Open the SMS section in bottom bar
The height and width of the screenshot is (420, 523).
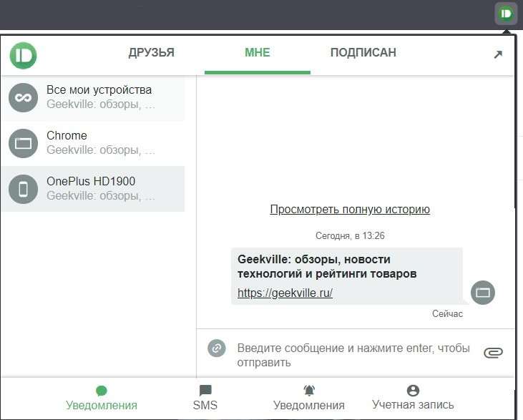[205, 397]
